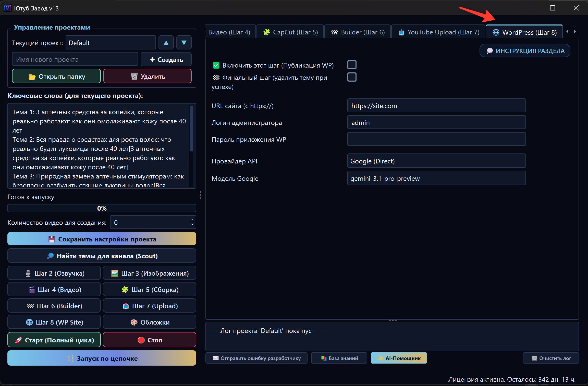Viewport: 588px width, 386px height.
Task: Start Шаг 5 (Сборка) step
Action: pyautogui.click(x=150, y=289)
